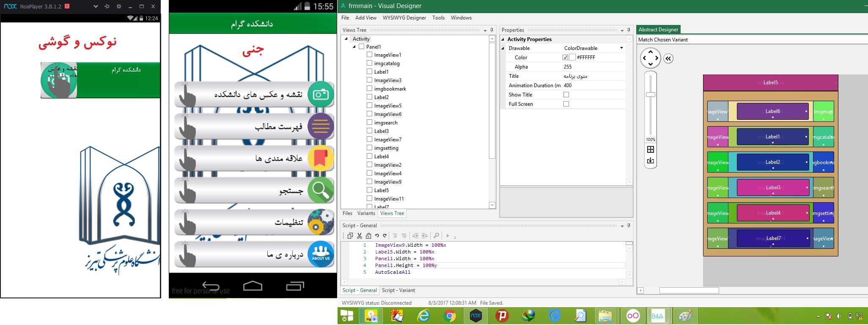Switch to the Script - Variant tab
This screenshot has height=325, width=868.
(398, 290)
